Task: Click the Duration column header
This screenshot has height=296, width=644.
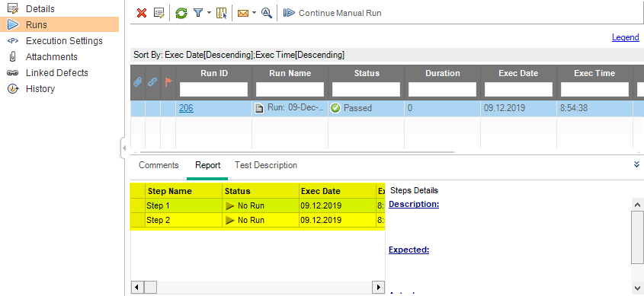Action: [442, 73]
